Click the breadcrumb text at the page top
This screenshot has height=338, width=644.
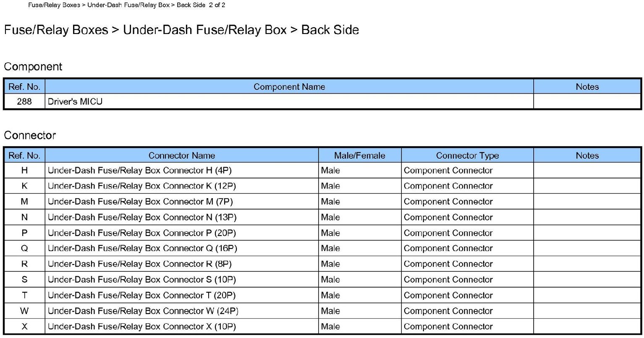click(126, 5)
